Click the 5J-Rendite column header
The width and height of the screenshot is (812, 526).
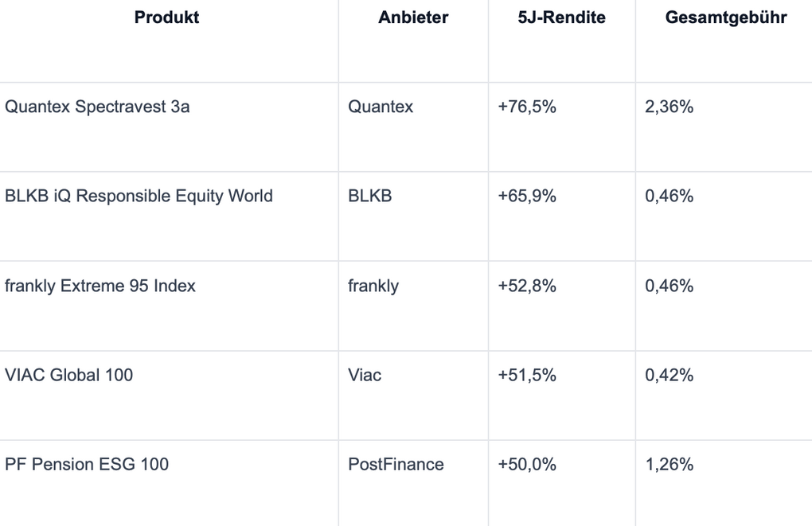tap(561, 18)
